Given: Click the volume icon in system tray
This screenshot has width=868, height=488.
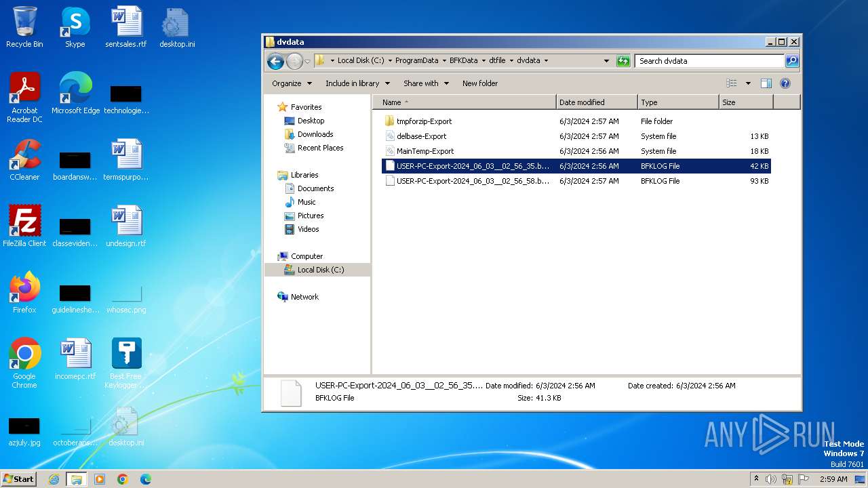Looking at the screenshot, I should point(771,479).
